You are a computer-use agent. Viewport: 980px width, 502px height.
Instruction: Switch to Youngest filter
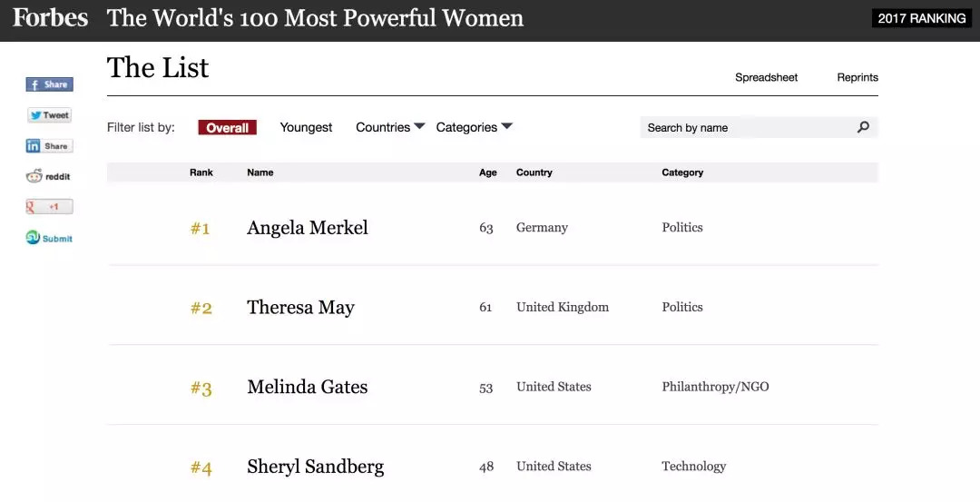click(306, 128)
